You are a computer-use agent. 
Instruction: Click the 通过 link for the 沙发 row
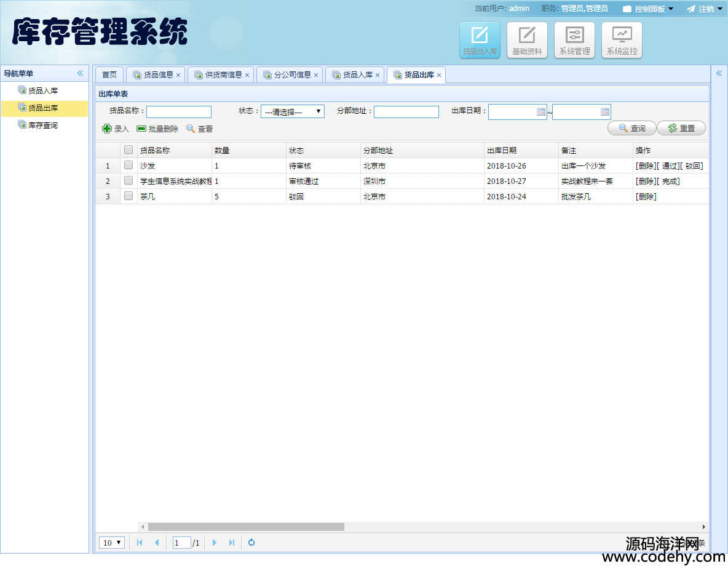pyautogui.click(x=669, y=166)
